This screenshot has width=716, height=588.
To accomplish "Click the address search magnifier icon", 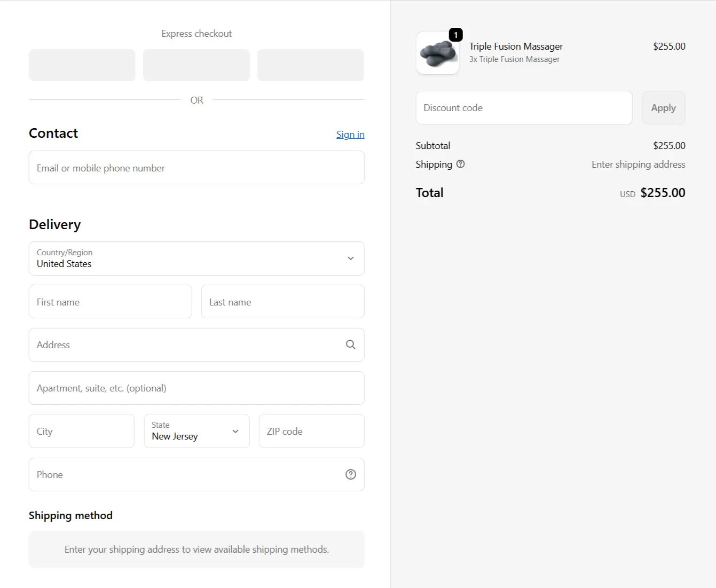I will [x=350, y=344].
